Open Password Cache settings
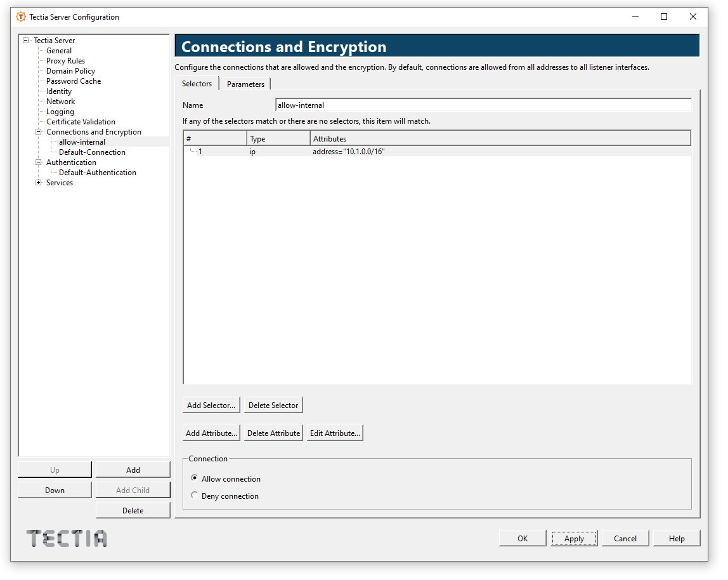728x580 pixels. pyautogui.click(x=74, y=81)
